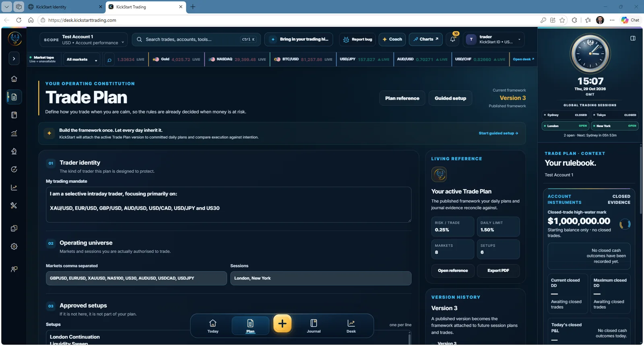Open the Journal tab in bottom dock
Viewport: 644px width, 346px height.
click(314, 326)
